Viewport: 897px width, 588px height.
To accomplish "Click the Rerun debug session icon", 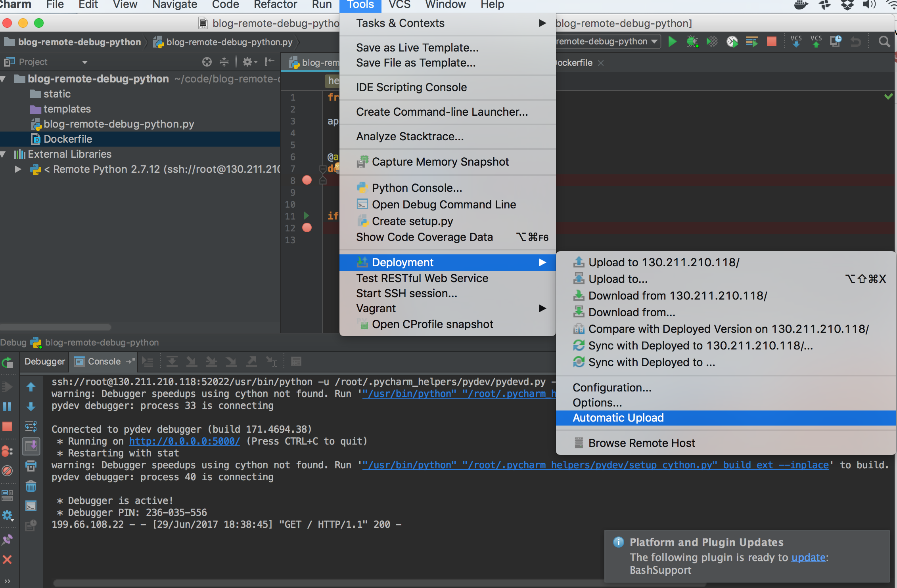I will 8,362.
